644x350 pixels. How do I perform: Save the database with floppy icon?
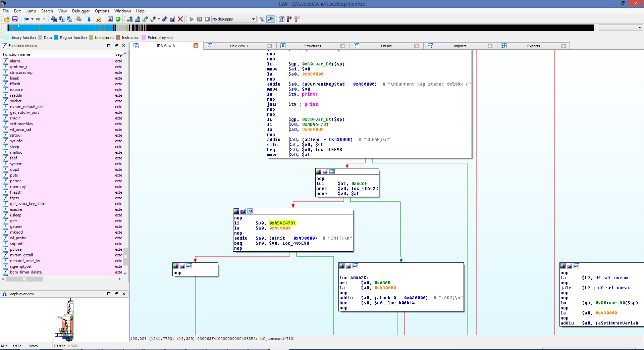[15, 19]
